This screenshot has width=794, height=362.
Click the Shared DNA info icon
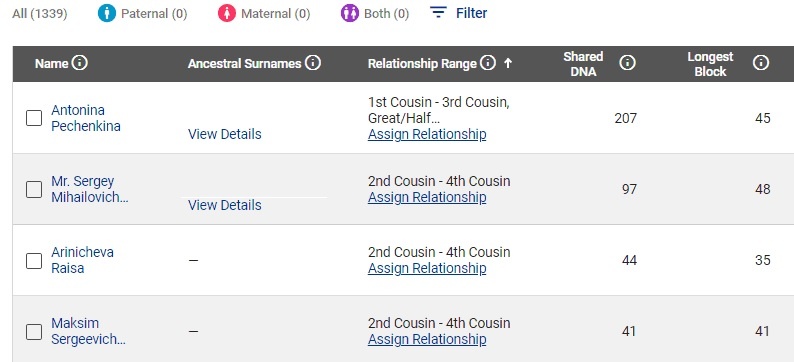627,63
